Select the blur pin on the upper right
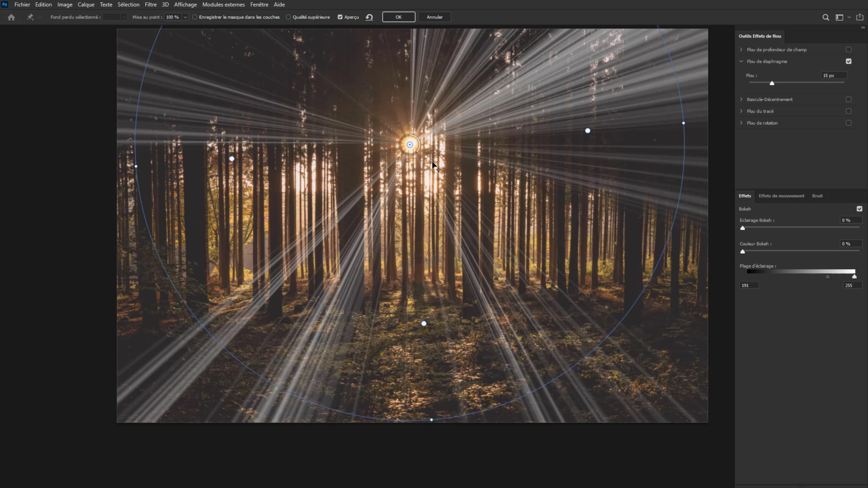The height and width of the screenshot is (488, 868). (587, 131)
